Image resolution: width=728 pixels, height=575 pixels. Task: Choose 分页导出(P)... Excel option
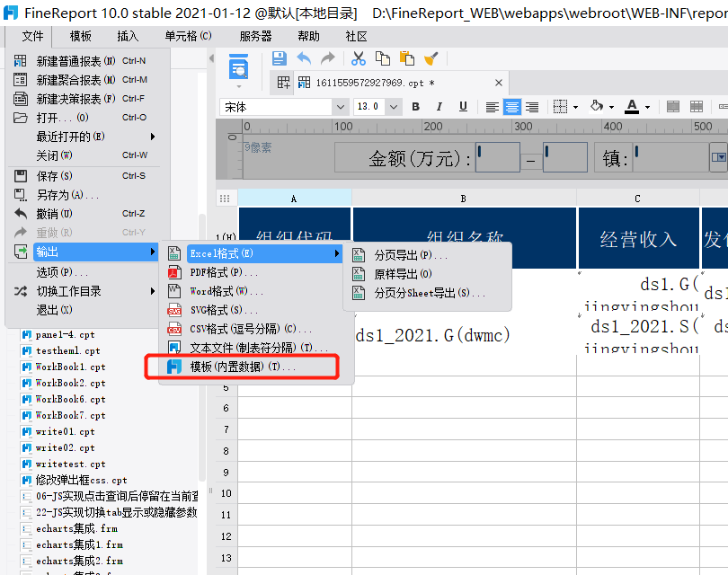click(x=428, y=255)
